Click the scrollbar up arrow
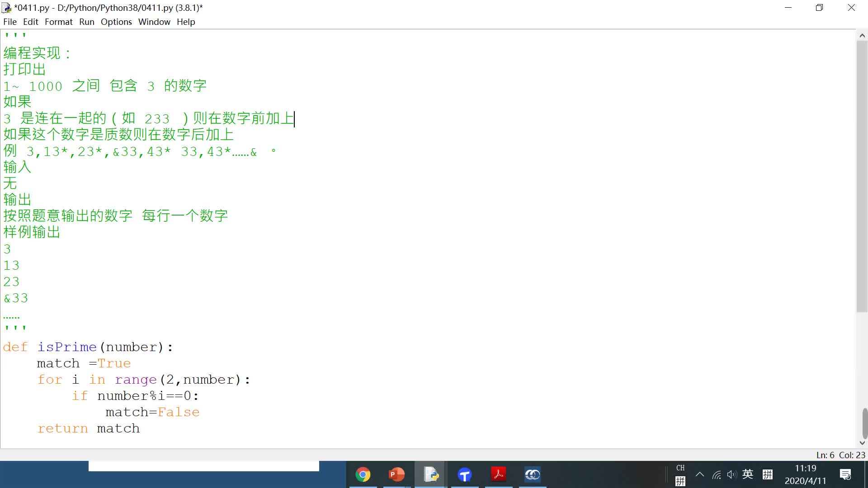Image resolution: width=868 pixels, height=488 pixels. pos(862,35)
